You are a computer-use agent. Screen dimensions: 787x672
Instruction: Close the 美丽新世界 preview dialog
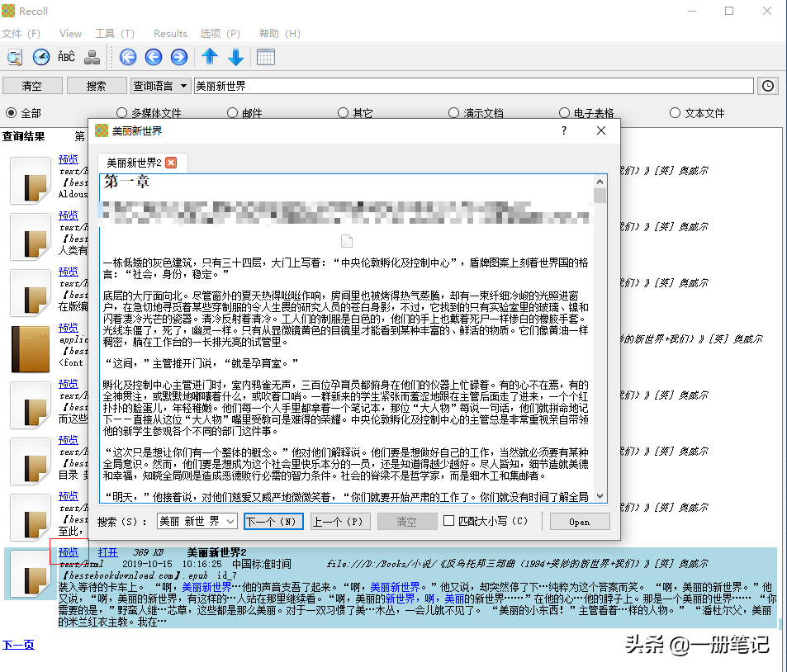click(x=601, y=130)
